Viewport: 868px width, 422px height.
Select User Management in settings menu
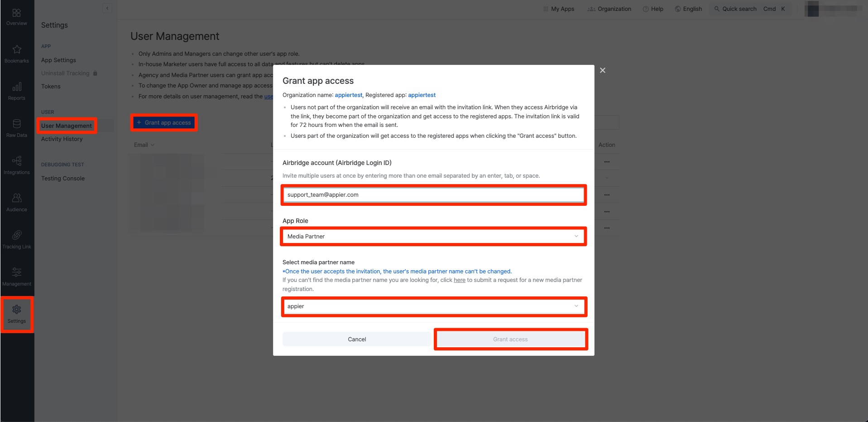click(x=67, y=126)
